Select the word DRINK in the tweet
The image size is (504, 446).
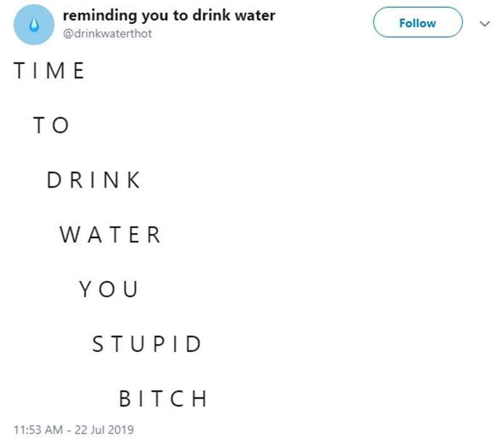coord(94,181)
